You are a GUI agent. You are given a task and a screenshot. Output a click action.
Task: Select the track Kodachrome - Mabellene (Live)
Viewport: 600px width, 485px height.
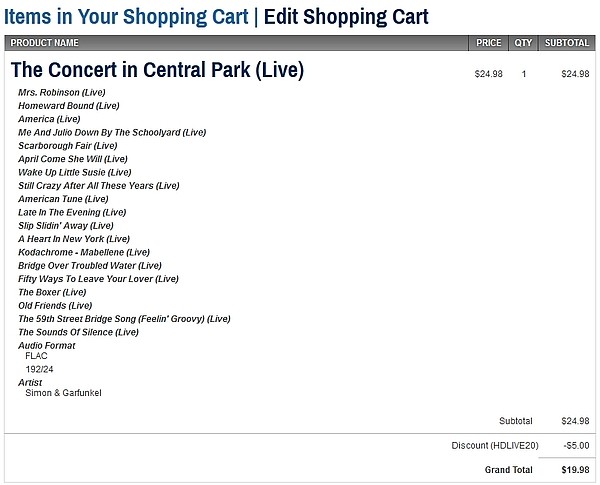[x=84, y=252]
